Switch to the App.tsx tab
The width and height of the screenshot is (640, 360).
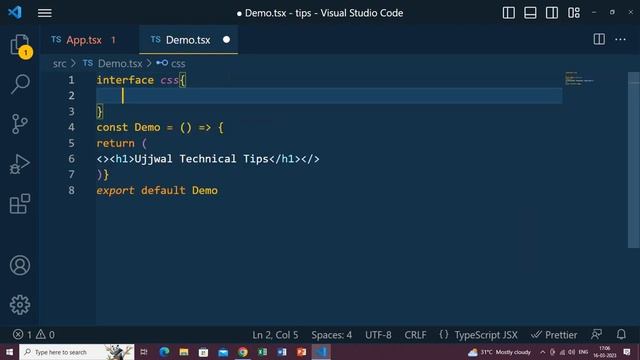click(84, 40)
